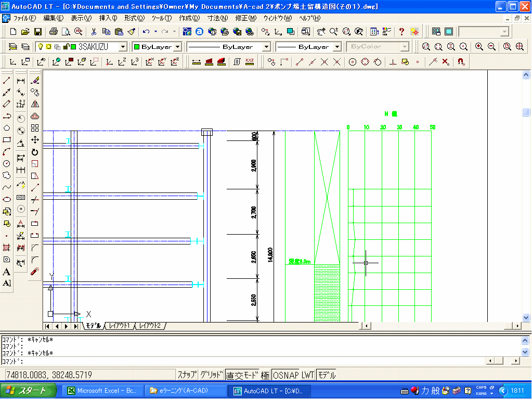532x399 pixels.
Task: Go to last layout tab arrow
Action: (76, 326)
